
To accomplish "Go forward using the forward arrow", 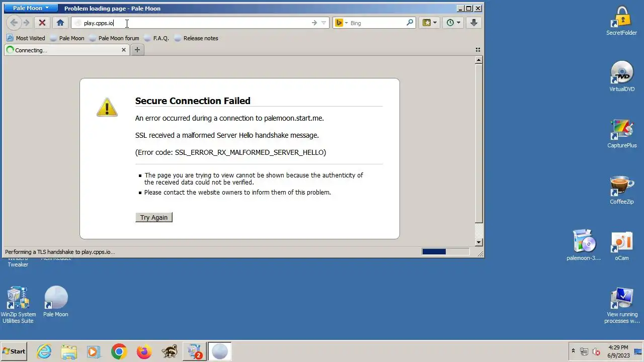I will coord(26,23).
